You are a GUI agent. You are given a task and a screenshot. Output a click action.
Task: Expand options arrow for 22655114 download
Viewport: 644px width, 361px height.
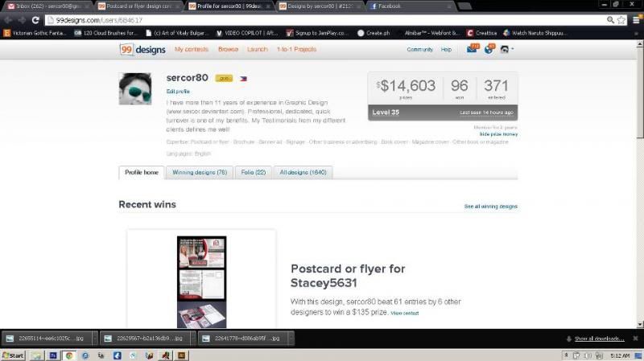tap(95, 338)
